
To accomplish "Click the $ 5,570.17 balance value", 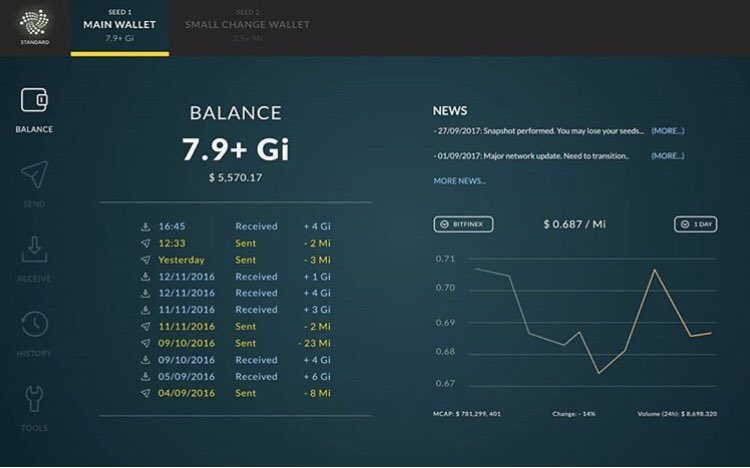I will click(x=235, y=178).
